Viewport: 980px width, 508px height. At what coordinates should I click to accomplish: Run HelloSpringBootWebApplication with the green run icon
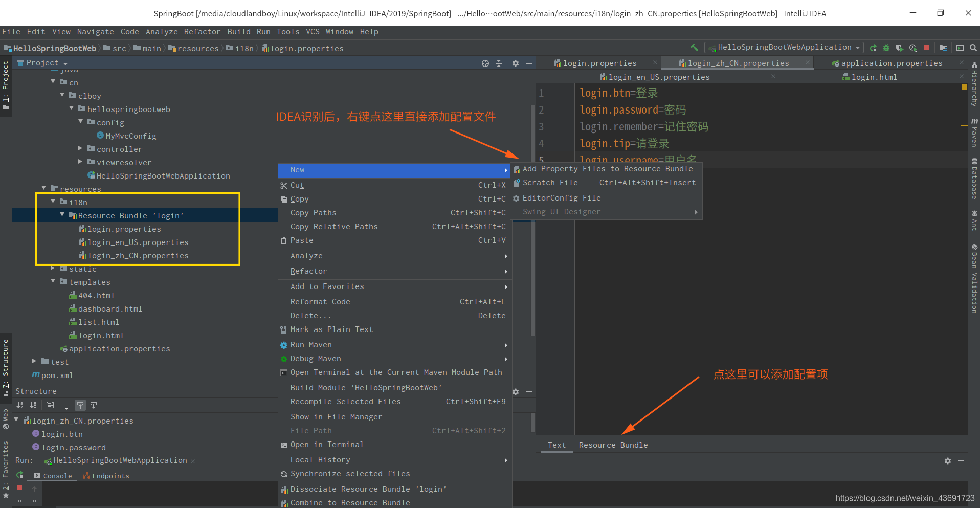click(873, 47)
